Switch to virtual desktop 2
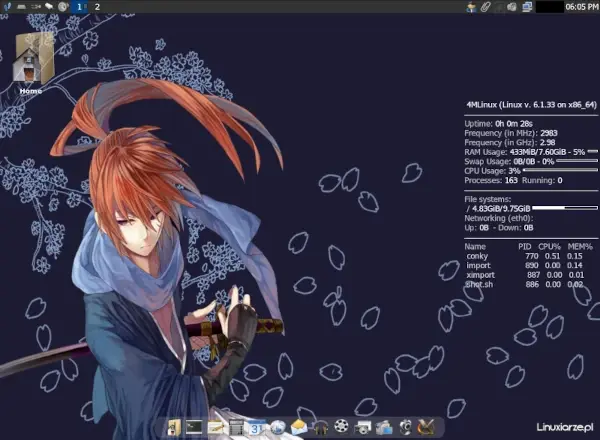The width and height of the screenshot is (600, 440). click(97, 7)
